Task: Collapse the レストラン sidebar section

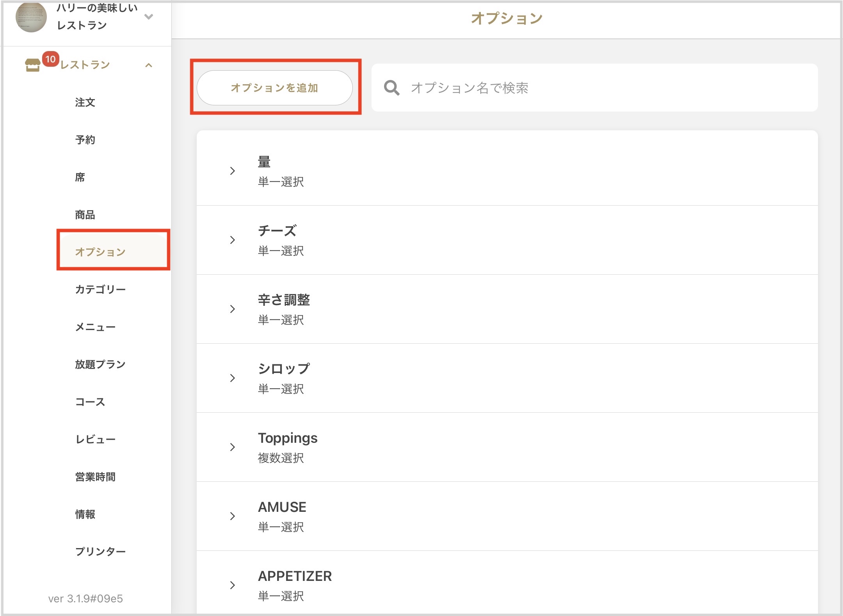Action: click(x=149, y=65)
